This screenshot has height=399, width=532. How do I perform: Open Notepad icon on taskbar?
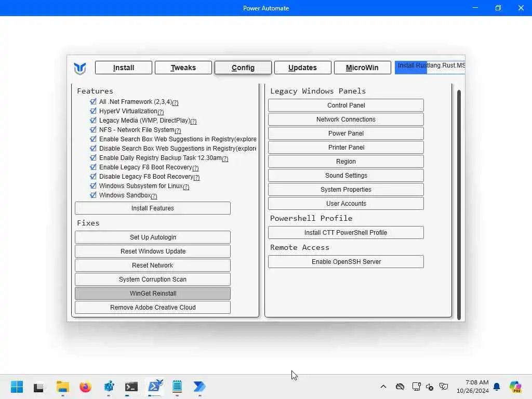tap(177, 387)
